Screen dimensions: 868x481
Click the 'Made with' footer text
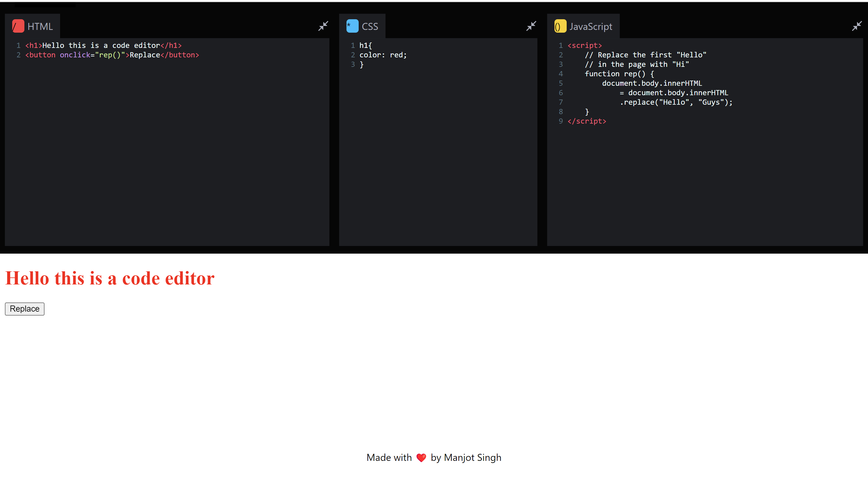click(389, 457)
